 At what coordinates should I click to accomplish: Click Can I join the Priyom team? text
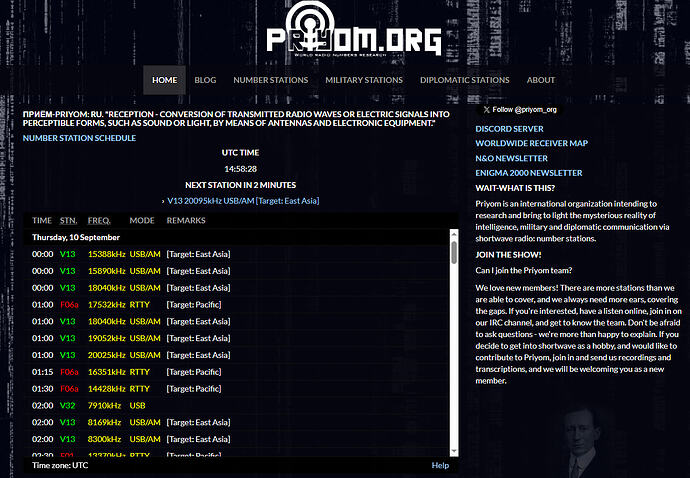click(524, 270)
